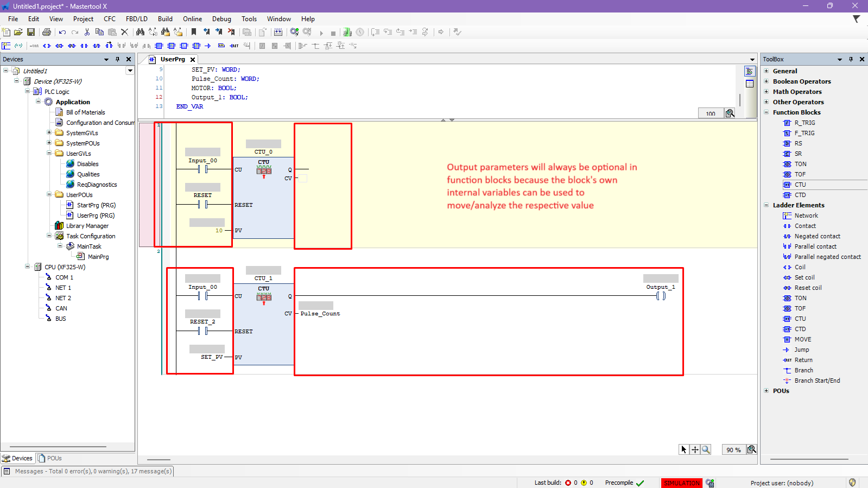Image resolution: width=868 pixels, height=488 pixels.
Task: Pick the Negated contact ladder element
Action: [x=817, y=236]
